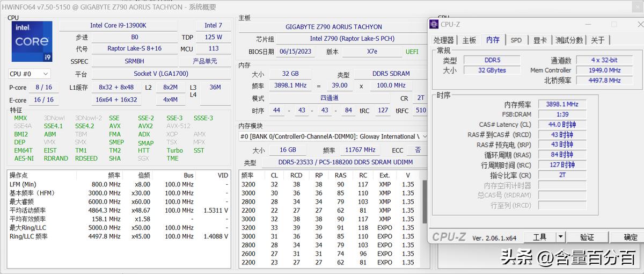Viewport: 644px width, 274px height.
Task: Click the 工具 button in CPU-Z
Action: click(540, 237)
